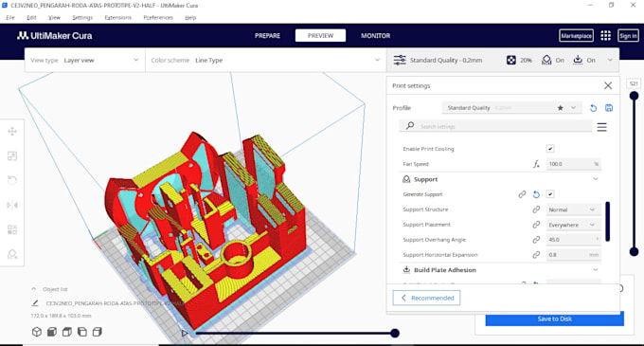The height and width of the screenshot is (346, 644).
Task: Toggle Generate Support checkbox
Action: pos(550,194)
